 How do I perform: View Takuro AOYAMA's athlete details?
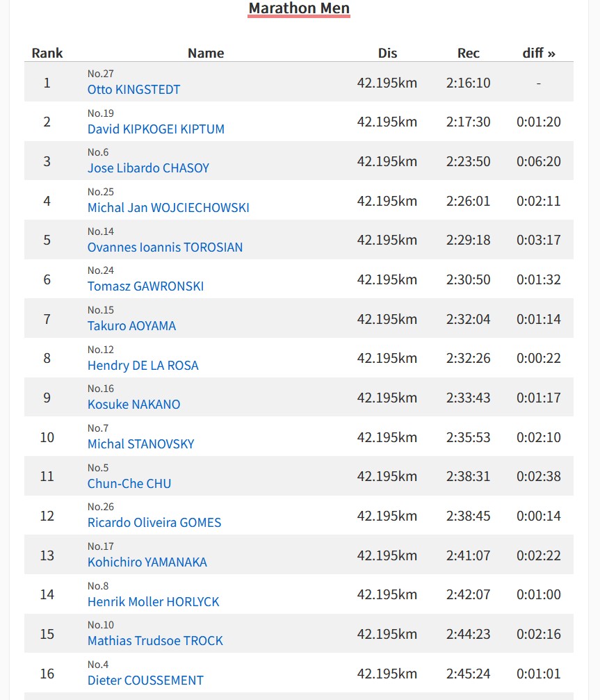tap(131, 326)
